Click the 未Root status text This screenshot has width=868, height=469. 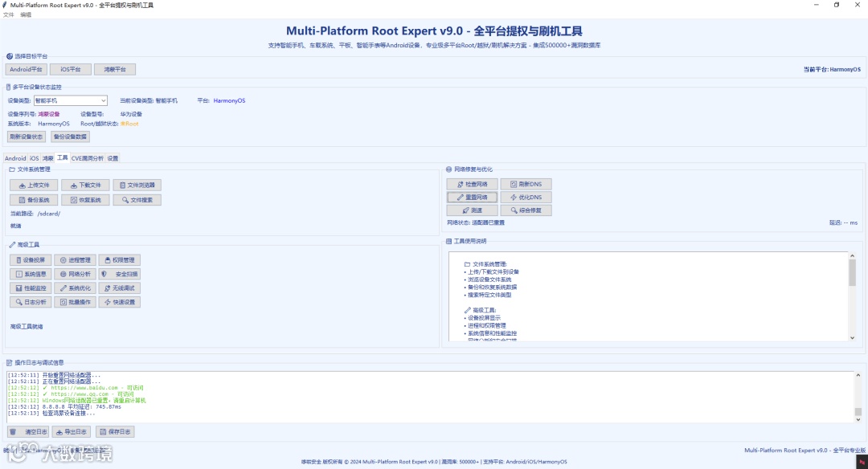129,124
